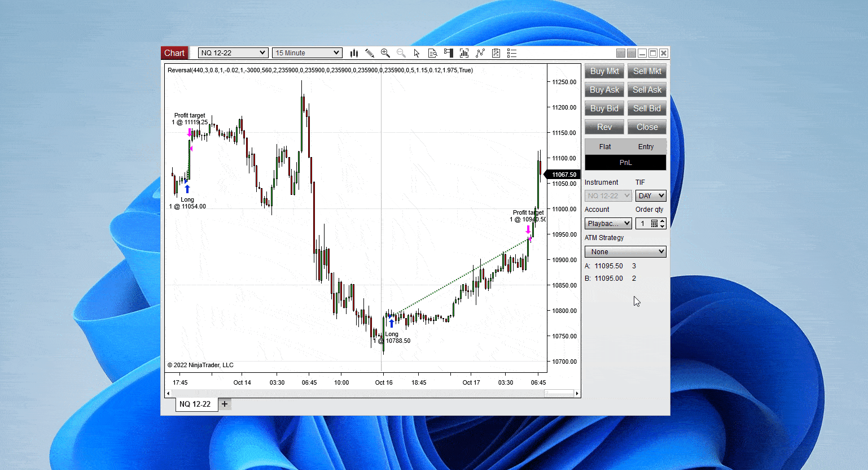Open the NQ 12-22 instrument dropdown in toolbar
868x470 pixels.
[x=233, y=53]
